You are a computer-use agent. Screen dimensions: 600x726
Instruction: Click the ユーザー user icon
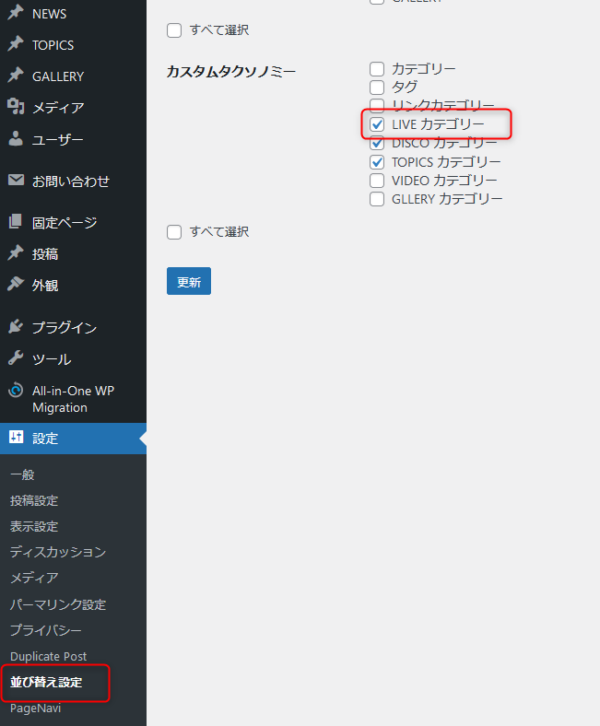click(x=15, y=139)
